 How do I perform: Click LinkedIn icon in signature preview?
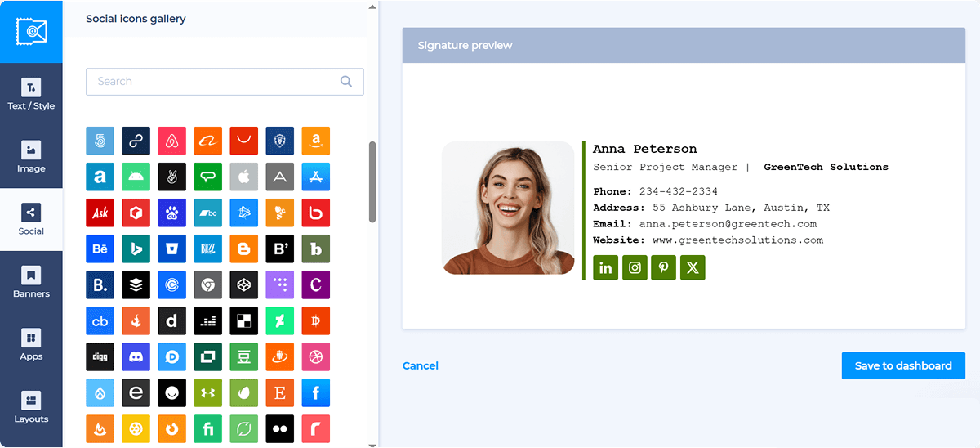tap(606, 267)
